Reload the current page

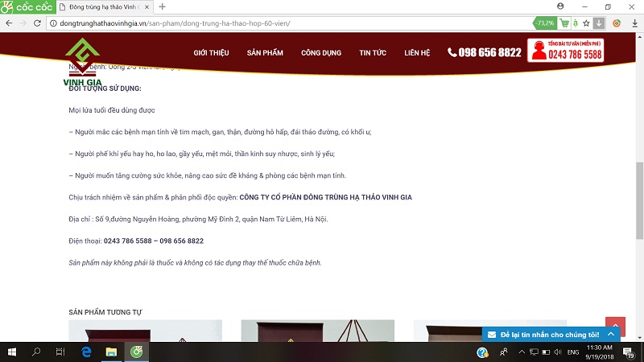pyautogui.click(x=37, y=23)
